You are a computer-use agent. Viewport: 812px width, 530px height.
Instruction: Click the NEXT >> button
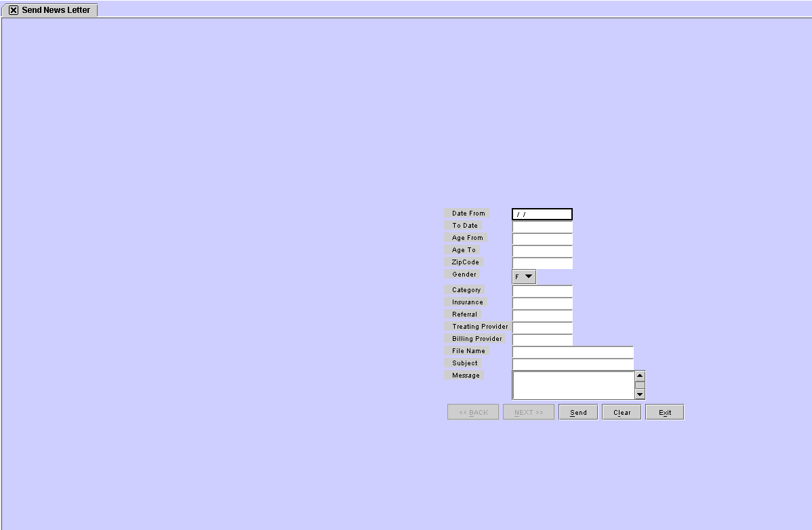coord(529,413)
